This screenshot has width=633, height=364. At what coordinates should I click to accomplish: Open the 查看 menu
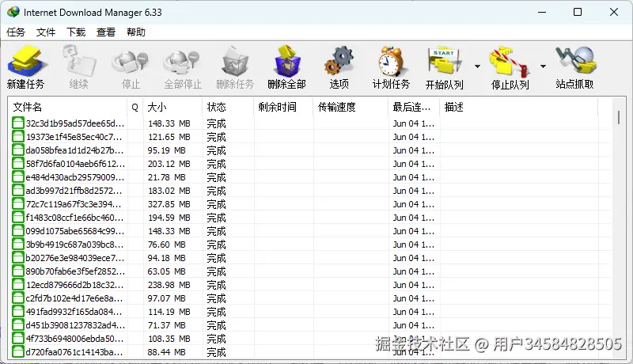(x=106, y=32)
